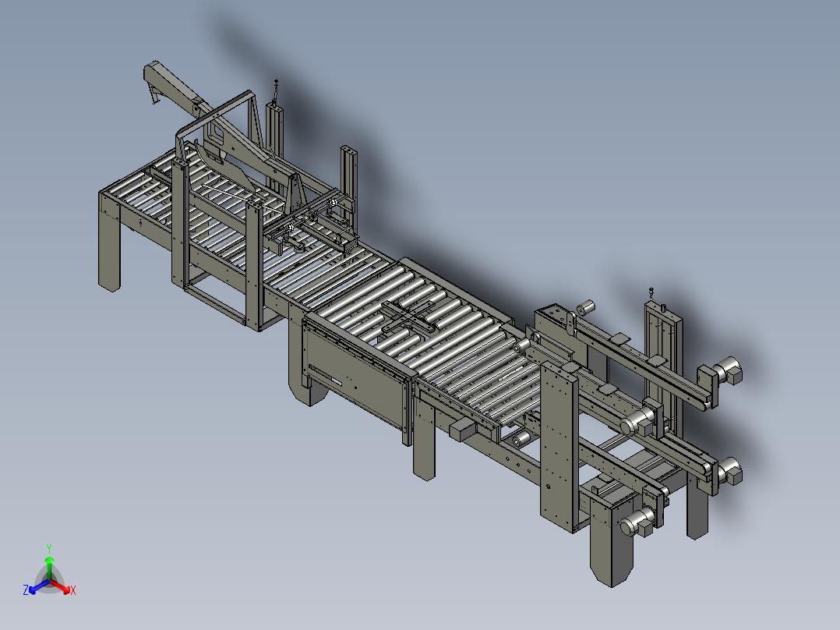Select the front-right chamfered support leg
The height and width of the screenshot is (630, 840).
(x=611, y=542)
